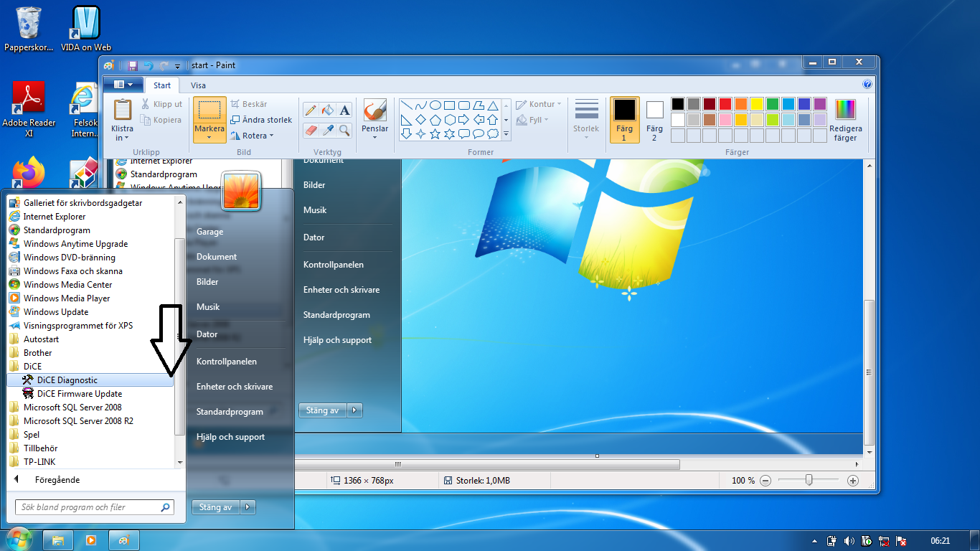Open Redigera färger color editor

pyautogui.click(x=846, y=121)
